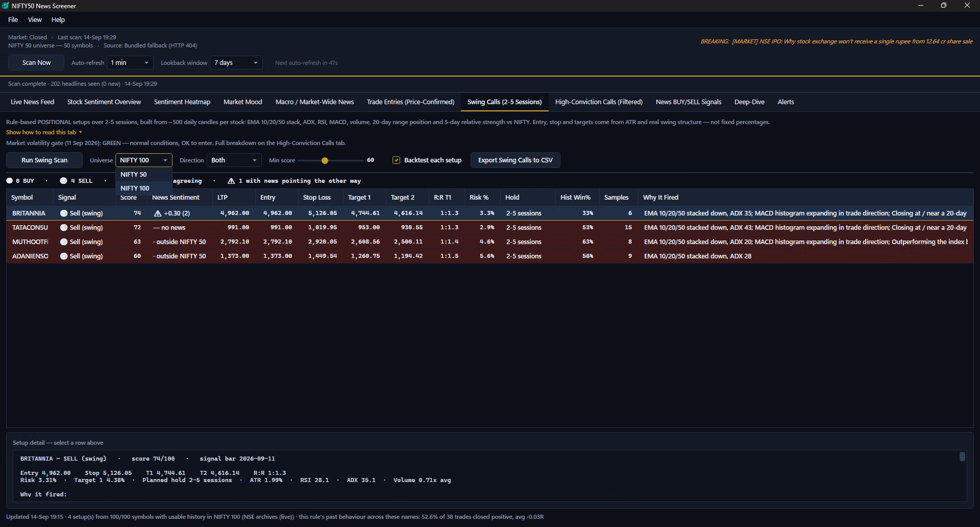Image resolution: width=980 pixels, height=527 pixels.
Task: Open the Help menu
Action: click(58, 19)
